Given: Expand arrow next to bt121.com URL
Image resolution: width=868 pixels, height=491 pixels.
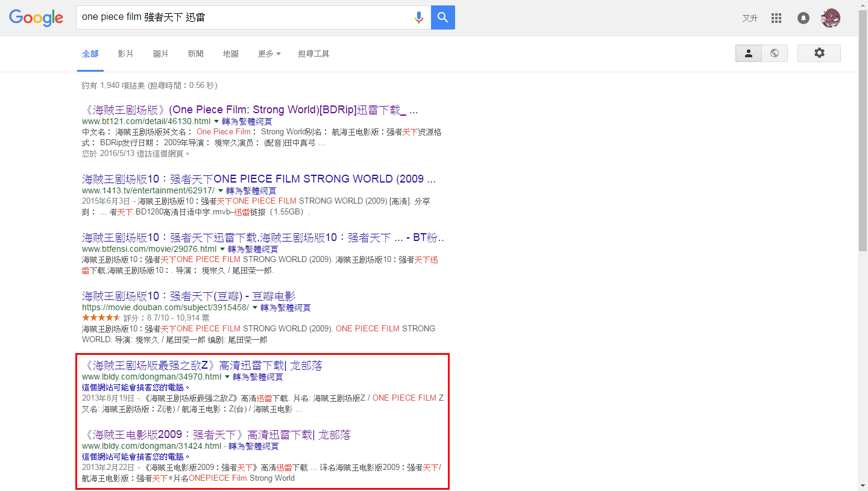Looking at the screenshot, I should (x=216, y=122).
